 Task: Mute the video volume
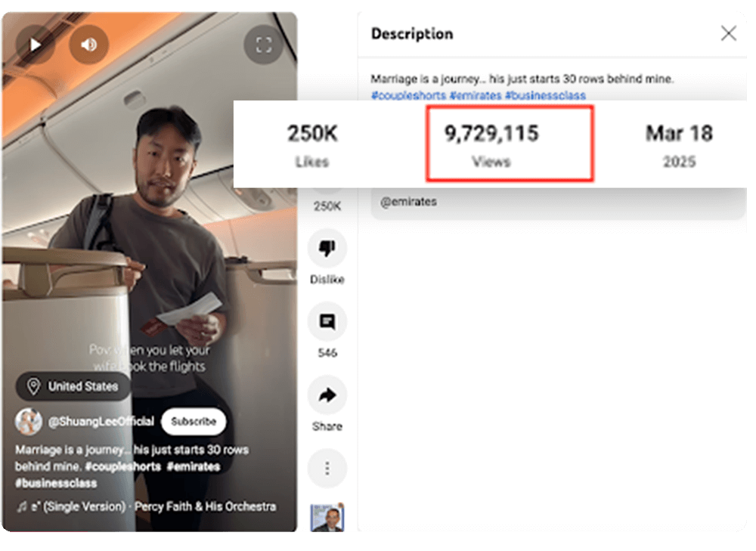[x=88, y=45]
